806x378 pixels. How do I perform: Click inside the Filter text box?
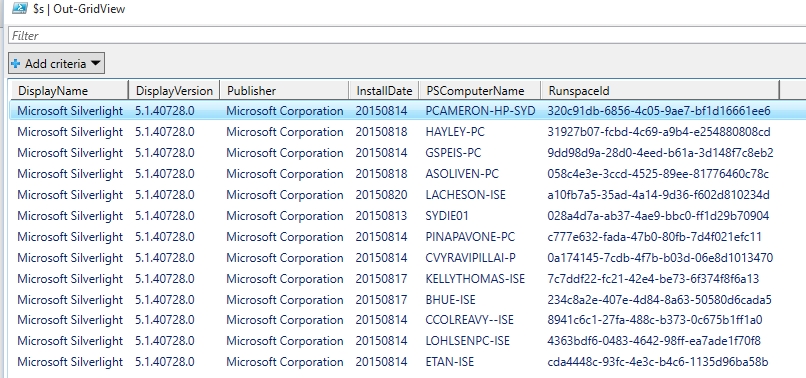pos(407,35)
